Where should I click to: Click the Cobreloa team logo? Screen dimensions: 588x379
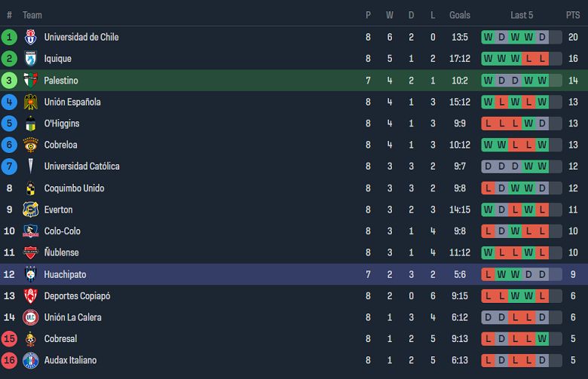[30, 145]
